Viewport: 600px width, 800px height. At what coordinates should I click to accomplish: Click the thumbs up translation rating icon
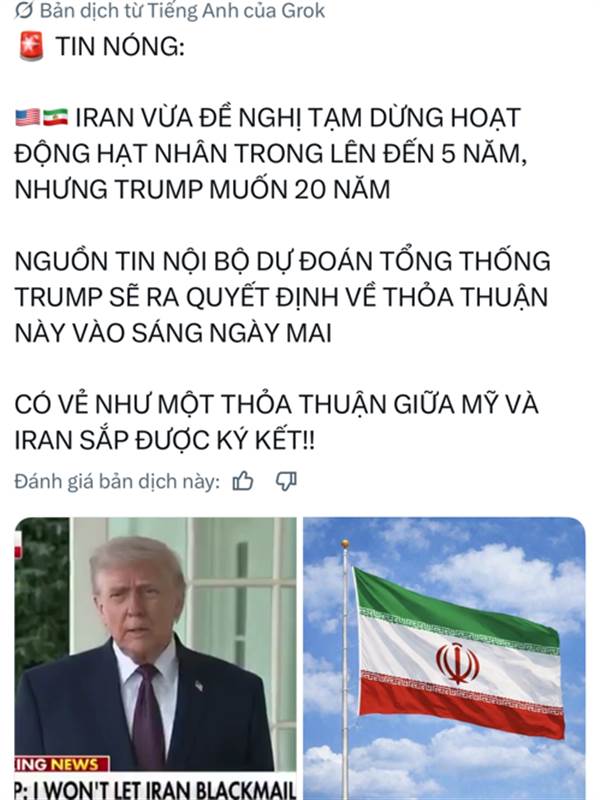[x=243, y=481]
